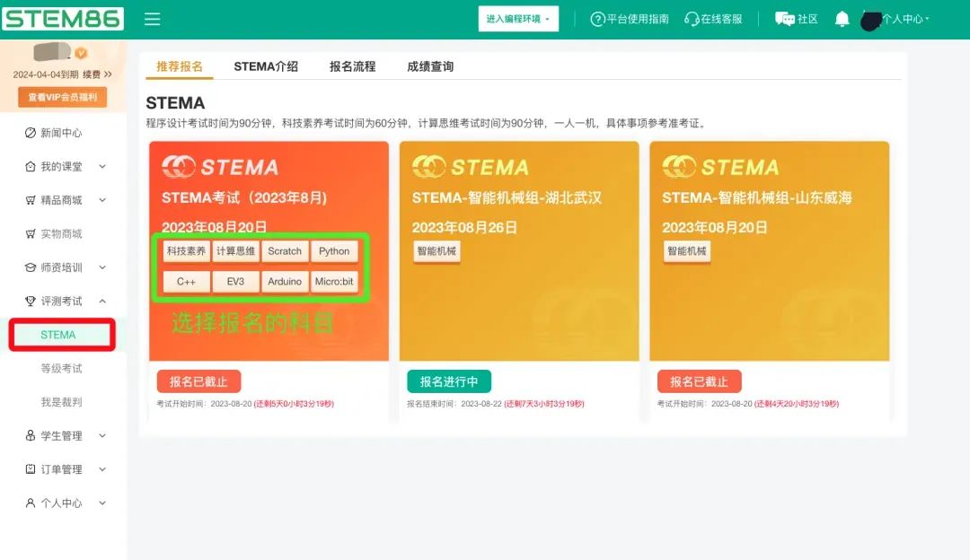Click 在线客服 link
The image size is (970, 560).
point(721,19)
